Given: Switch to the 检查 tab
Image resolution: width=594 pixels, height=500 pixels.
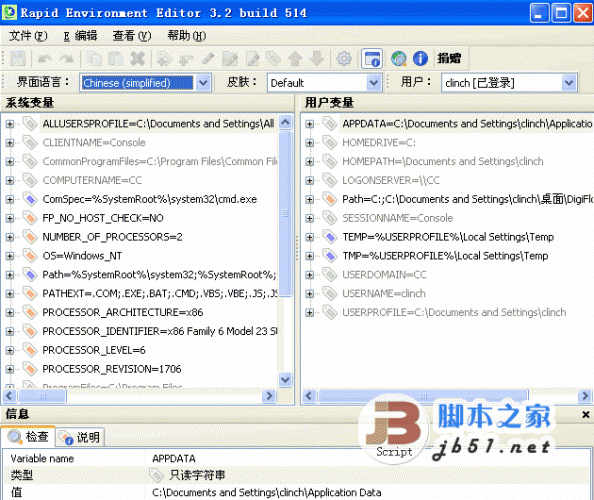Looking at the screenshot, I should click(28, 437).
